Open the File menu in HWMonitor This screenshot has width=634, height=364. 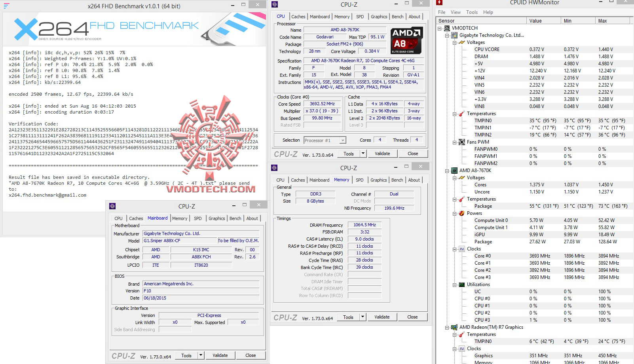tap(442, 12)
